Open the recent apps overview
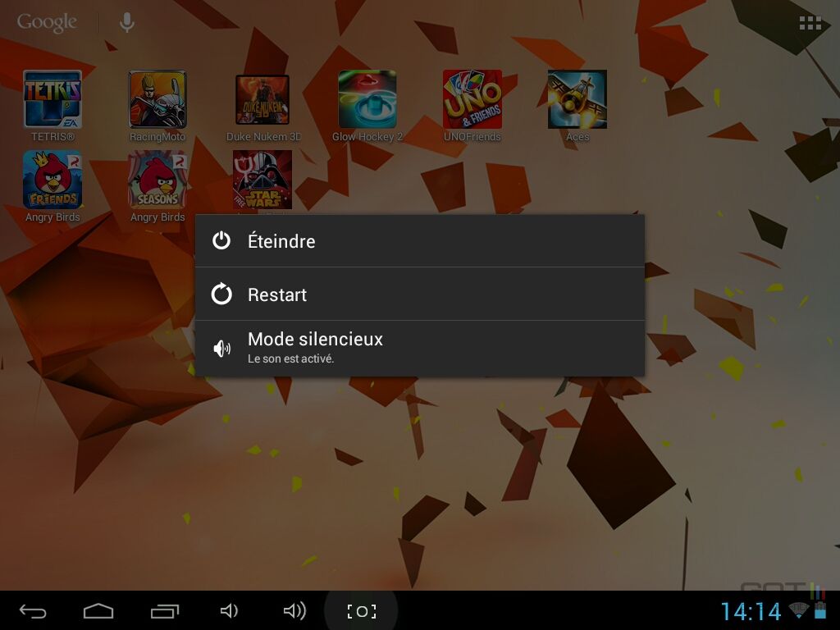The height and width of the screenshot is (630, 840). point(164,611)
